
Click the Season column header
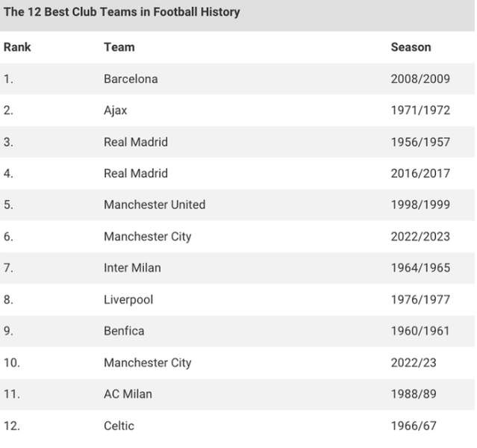[x=411, y=47]
